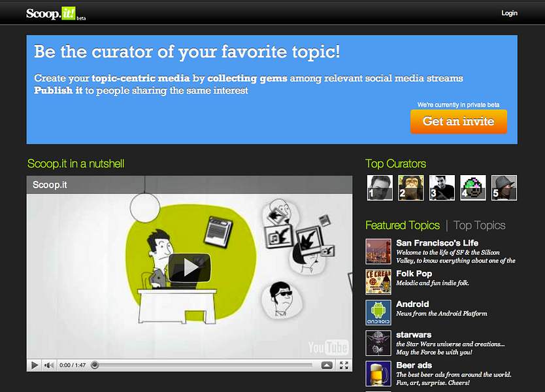Open the Android topic title
This screenshot has height=392, width=545.
click(x=412, y=304)
